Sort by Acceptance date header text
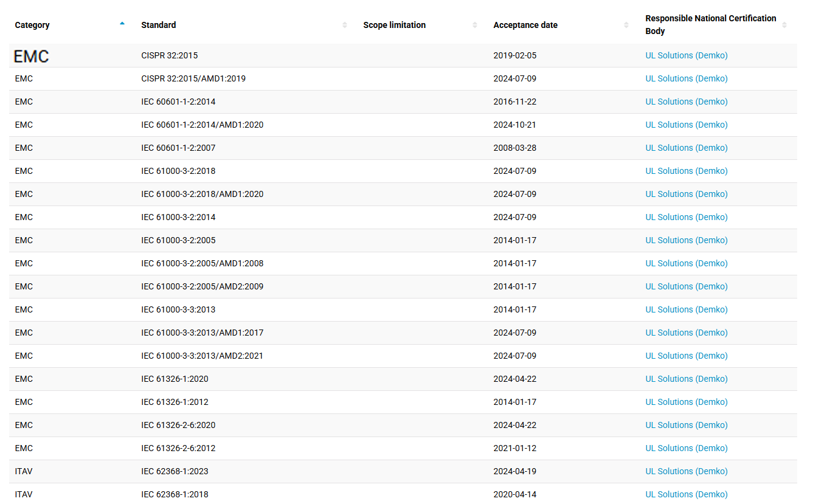This screenshot has height=504, width=813. pos(525,25)
